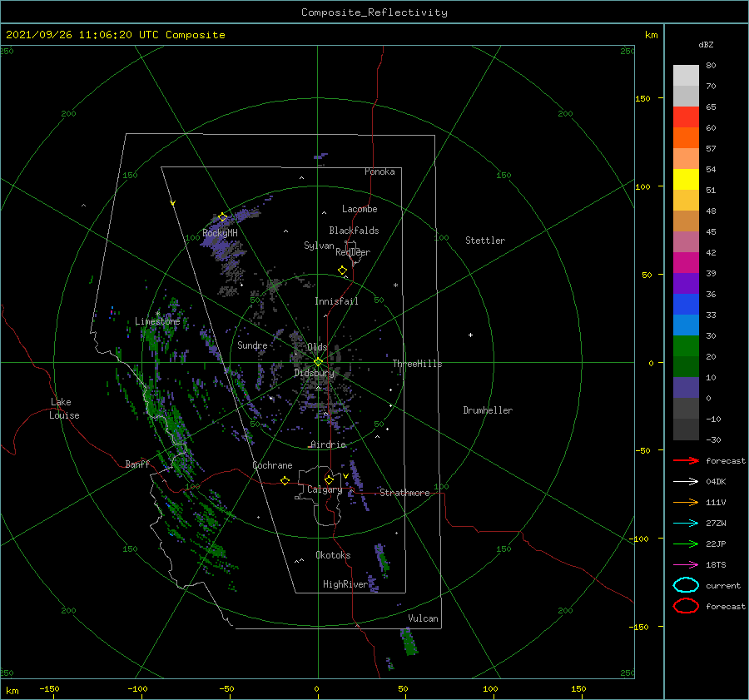Image resolution: width=749 pixels, height=700 pixels.
Task: Click the light gray swatch between 80 and 70 dBZ
Action: click(x=686, y=76)
